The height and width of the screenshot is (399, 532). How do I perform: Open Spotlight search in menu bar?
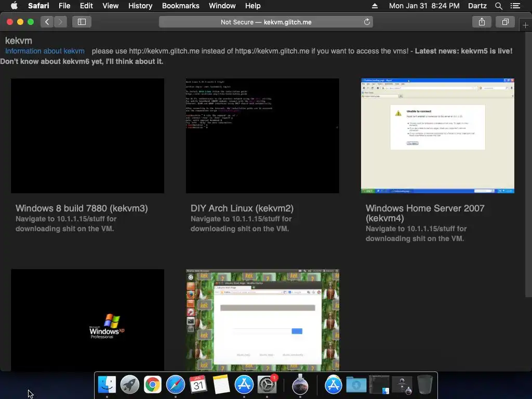point(498,6)
